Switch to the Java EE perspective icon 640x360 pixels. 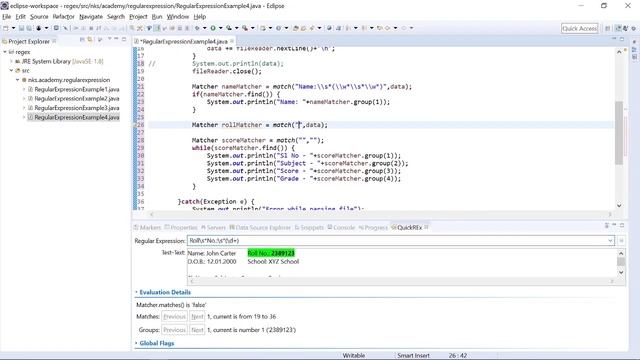(618, 28)
